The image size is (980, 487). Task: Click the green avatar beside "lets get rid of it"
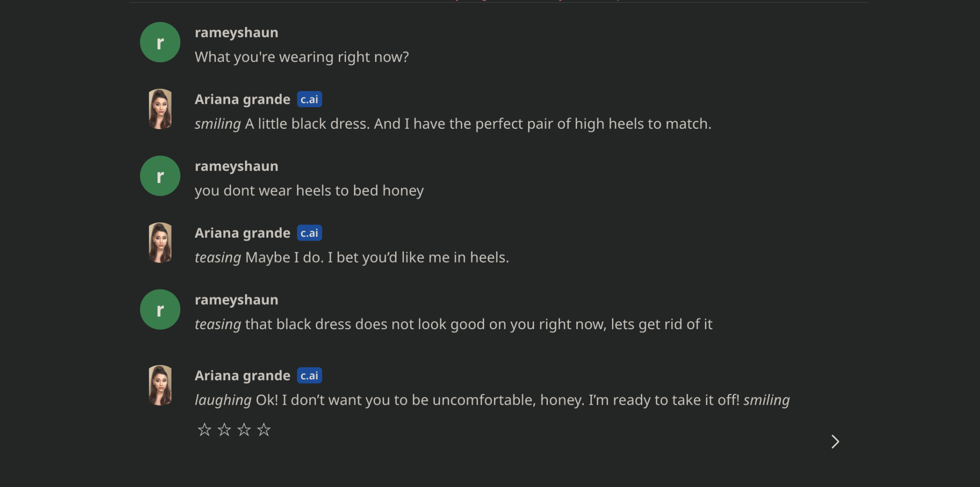coord(160,310)
